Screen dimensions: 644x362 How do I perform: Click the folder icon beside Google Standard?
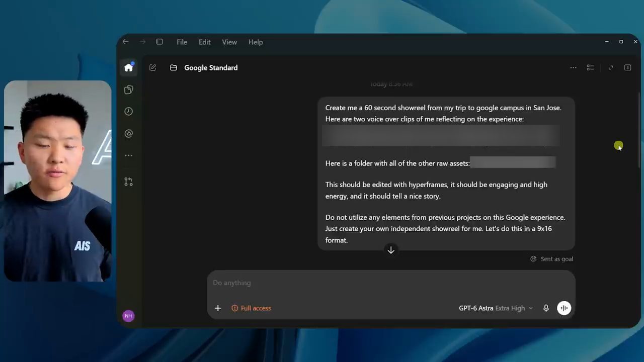(174, 68)
